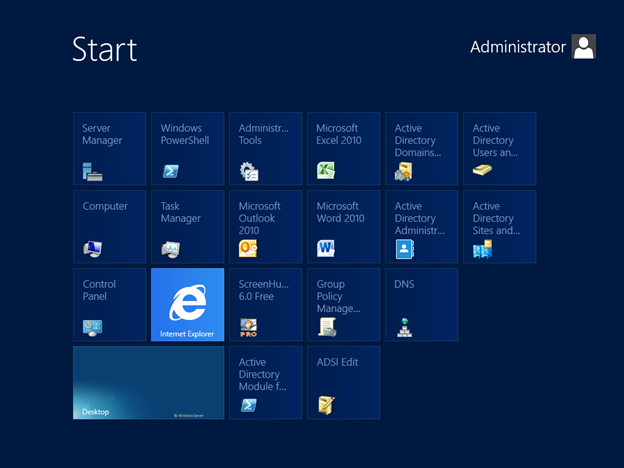Viewport: 624px width, 468px height.
Task: Open Microsoft Outlook 2010
Action: click(x=265, y=227)
